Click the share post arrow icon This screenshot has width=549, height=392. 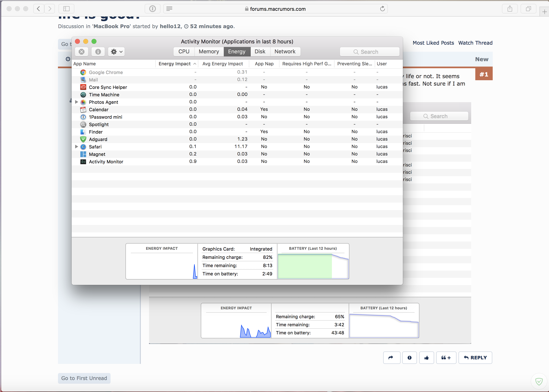(391, 357)
